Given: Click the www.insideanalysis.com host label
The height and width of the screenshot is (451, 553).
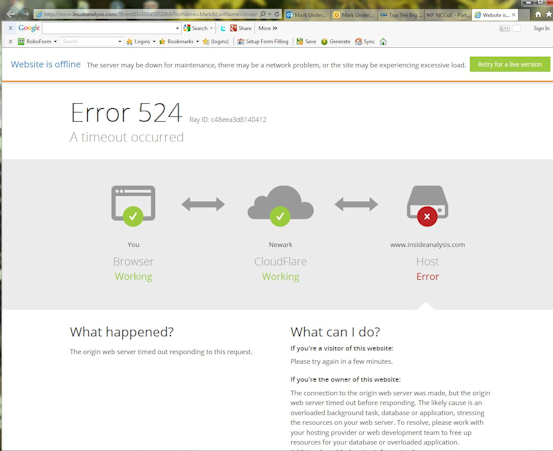Looking at the screenshot, I should pyautogui.click(x=427, y=245).
